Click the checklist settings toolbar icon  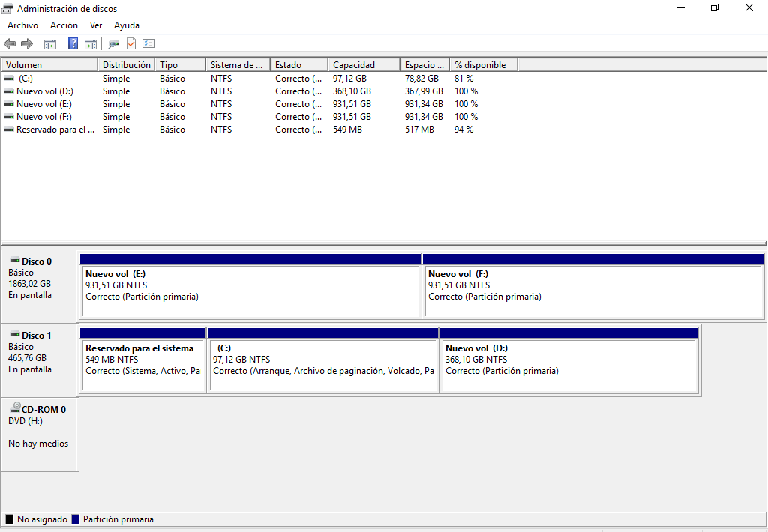pos(148,44)
